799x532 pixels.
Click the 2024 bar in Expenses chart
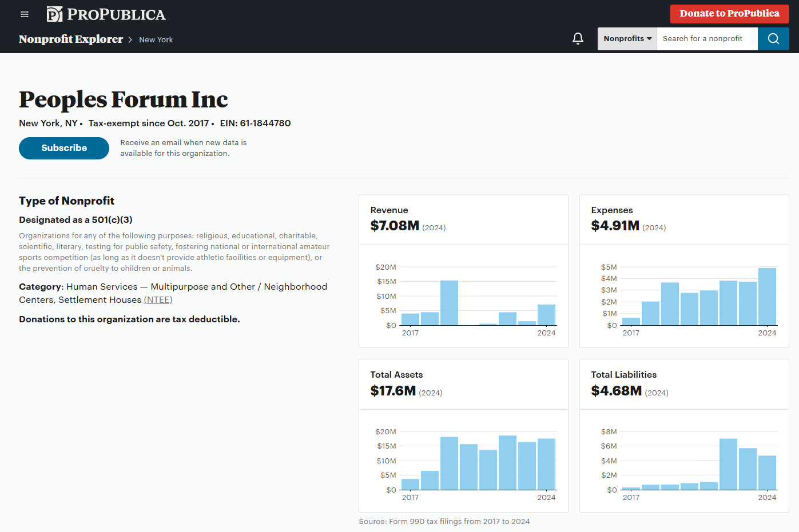click(x=767, y=297)
